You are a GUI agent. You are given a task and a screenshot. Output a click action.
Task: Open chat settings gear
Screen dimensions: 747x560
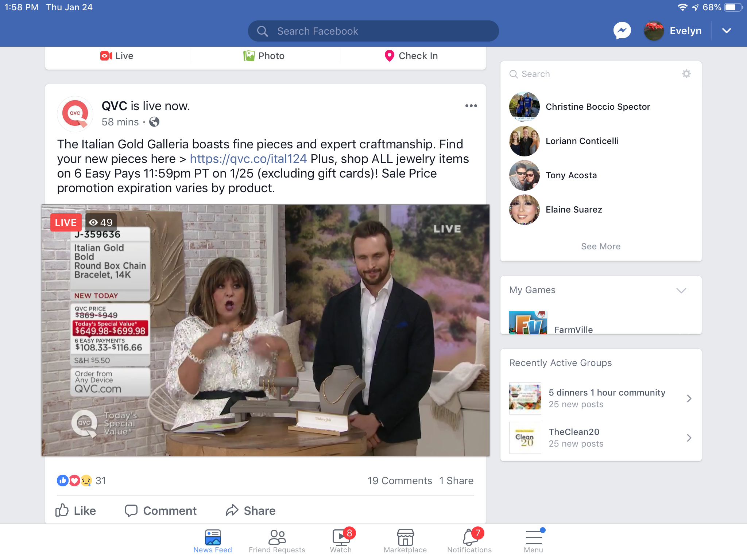coord(686,74)
